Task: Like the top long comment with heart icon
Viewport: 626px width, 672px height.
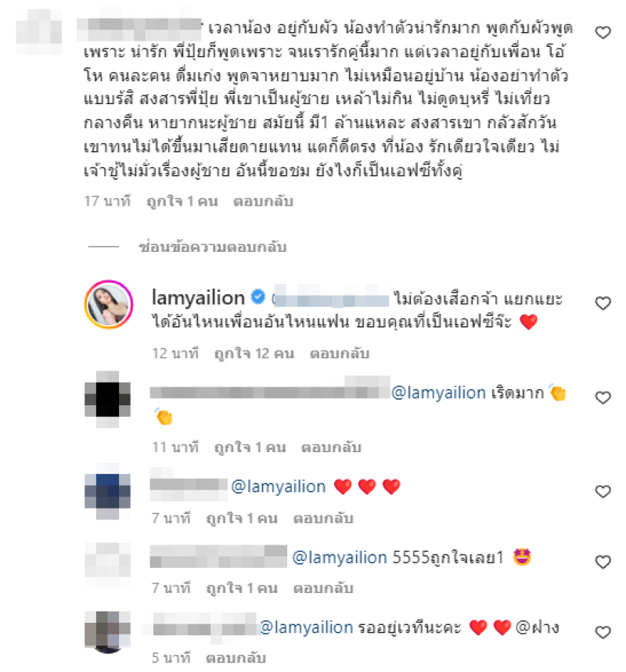Action: 603,33
